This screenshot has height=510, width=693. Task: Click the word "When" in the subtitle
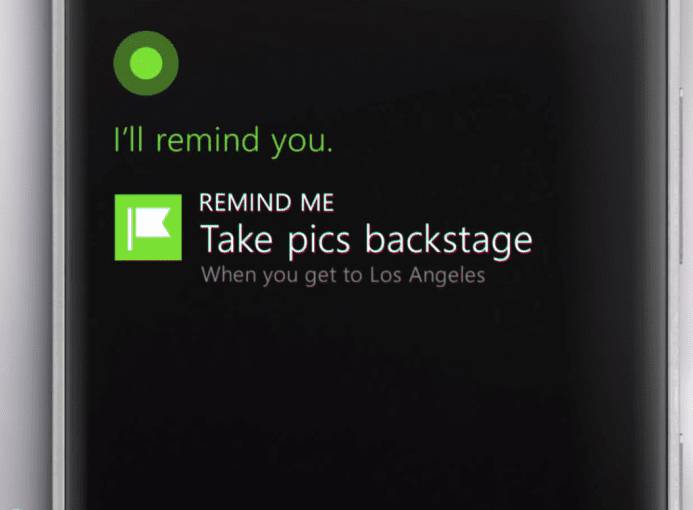pos(228,274)
